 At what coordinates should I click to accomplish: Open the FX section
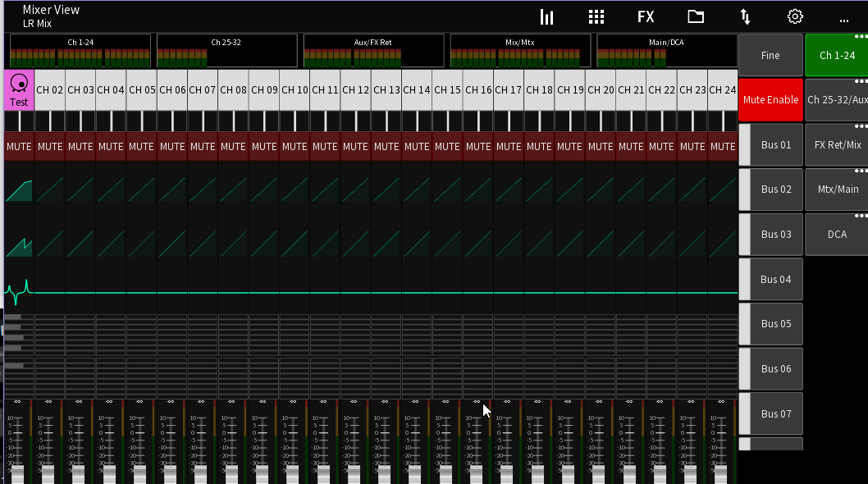pos(646,17)
